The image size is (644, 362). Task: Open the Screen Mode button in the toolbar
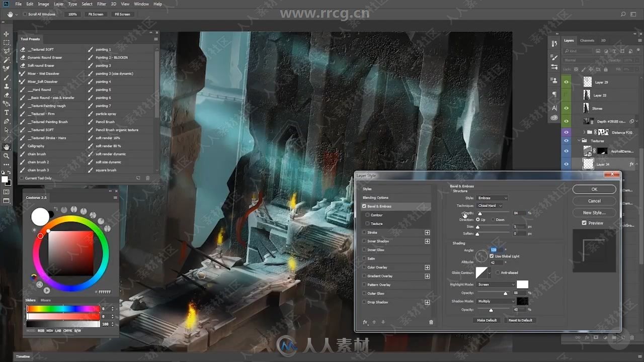(7, 201)
